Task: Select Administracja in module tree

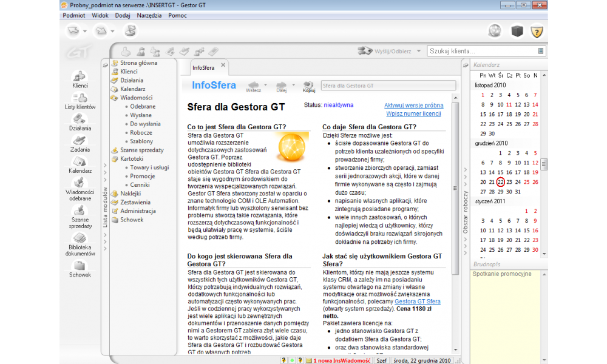Action: 138,211
